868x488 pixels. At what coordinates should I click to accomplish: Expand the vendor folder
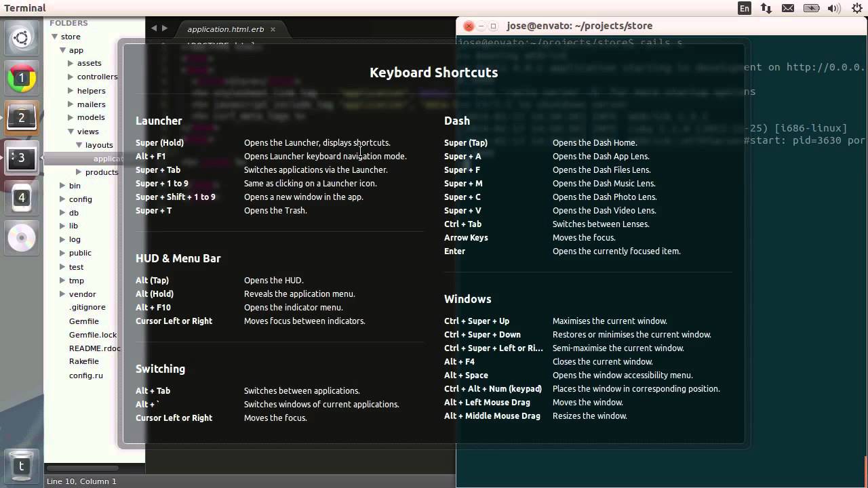point(62,294)
